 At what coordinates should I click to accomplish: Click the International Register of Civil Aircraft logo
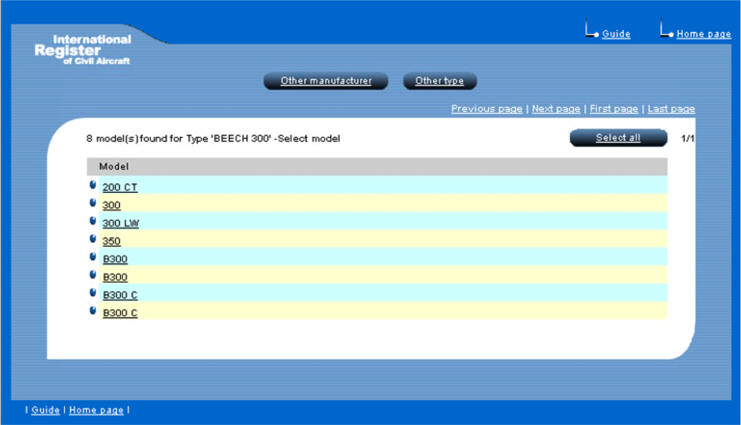click(x=83, y=50)
